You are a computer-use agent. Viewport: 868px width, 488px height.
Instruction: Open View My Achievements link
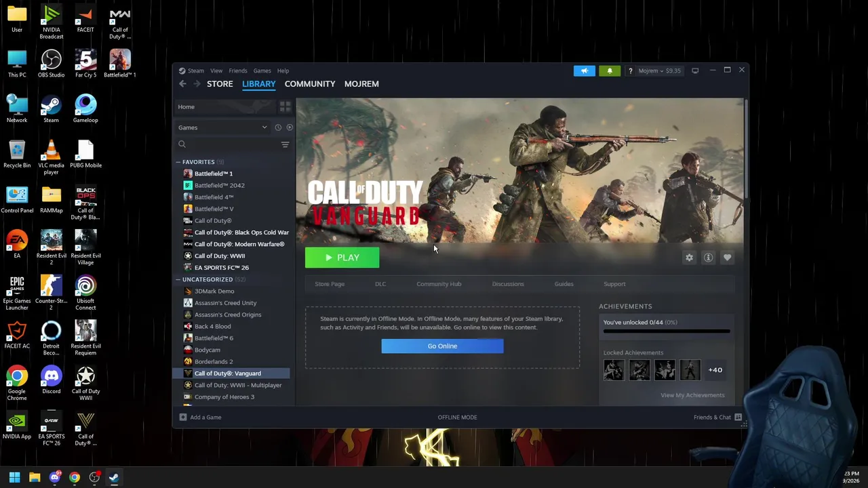pos(692,395)
